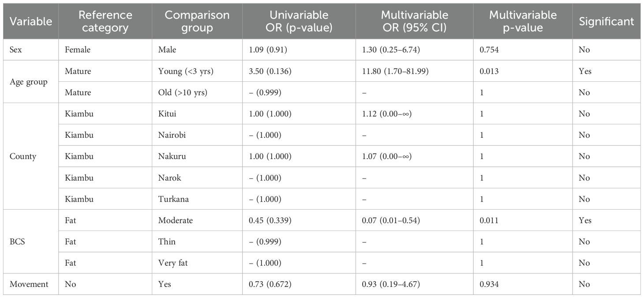Select the Comparison group header cell

197,21
